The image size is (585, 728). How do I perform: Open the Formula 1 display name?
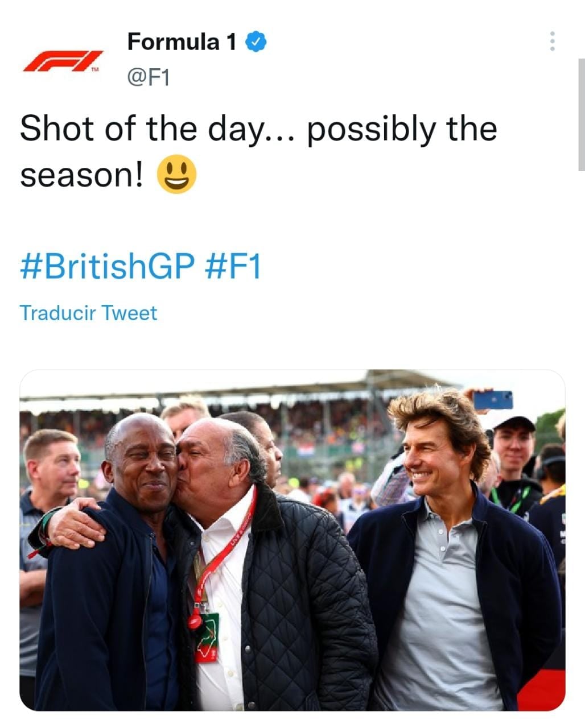coord(182,42)
